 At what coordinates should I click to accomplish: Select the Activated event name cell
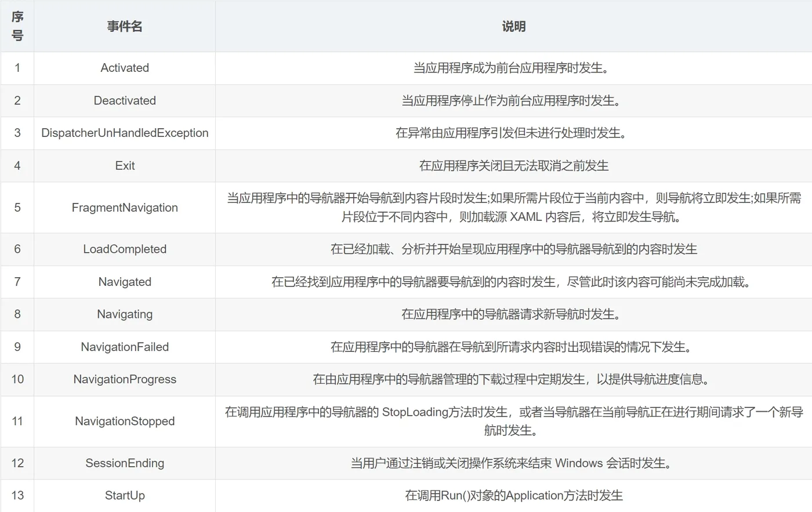pos(125,68)
